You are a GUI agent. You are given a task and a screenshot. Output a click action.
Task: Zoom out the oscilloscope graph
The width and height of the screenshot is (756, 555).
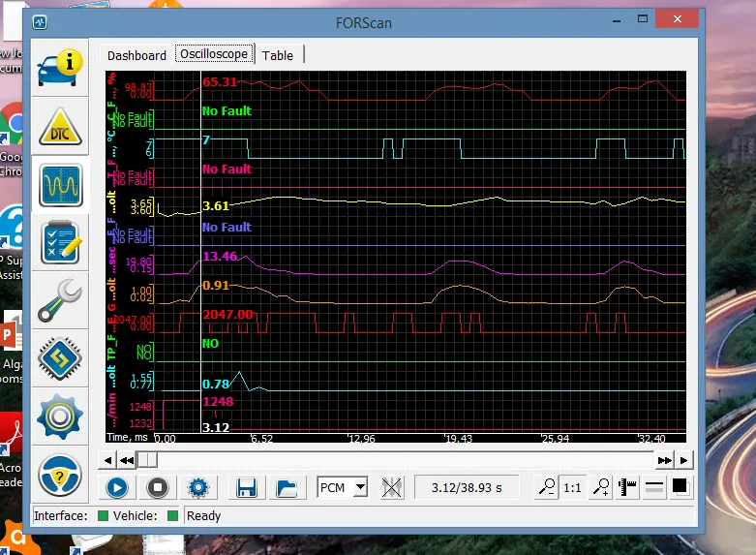(547, 487)
